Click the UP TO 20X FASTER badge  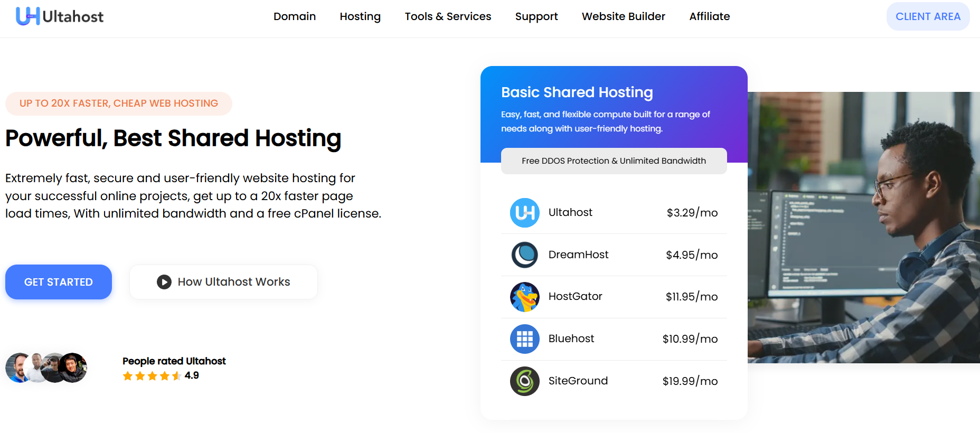[119, 103]
